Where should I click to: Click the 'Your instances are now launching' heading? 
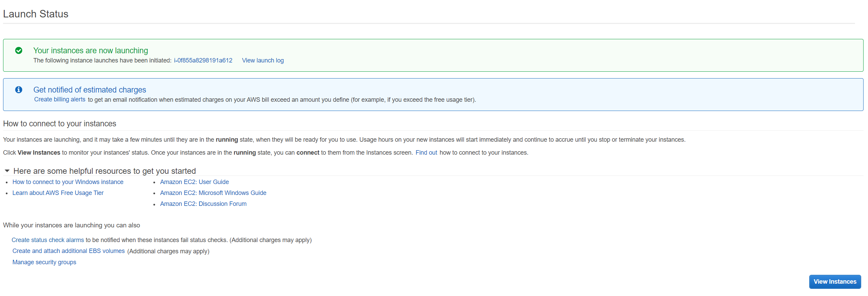91,51
